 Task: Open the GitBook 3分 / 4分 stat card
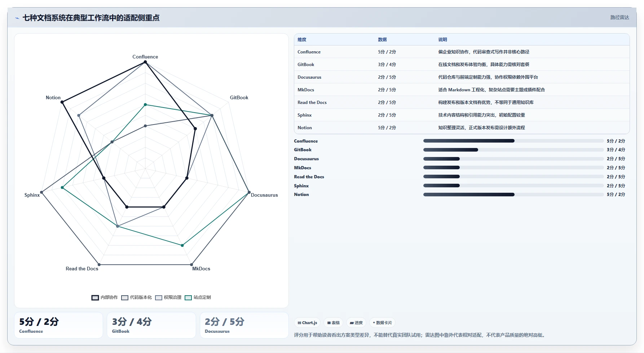(x=151, y=325)
